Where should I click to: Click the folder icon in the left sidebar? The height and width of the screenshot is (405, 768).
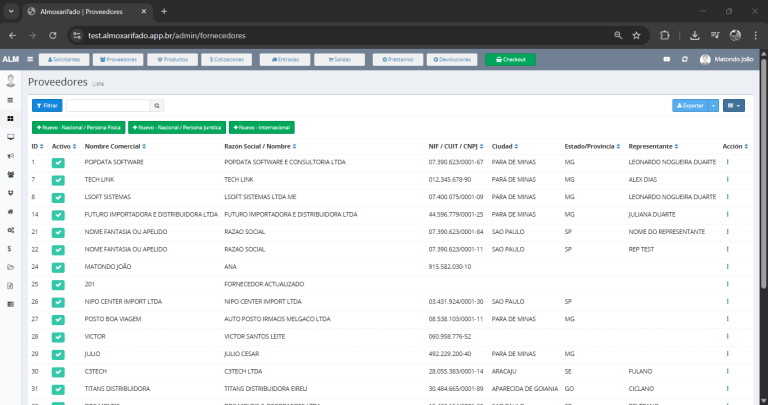(x=10, y=267)
